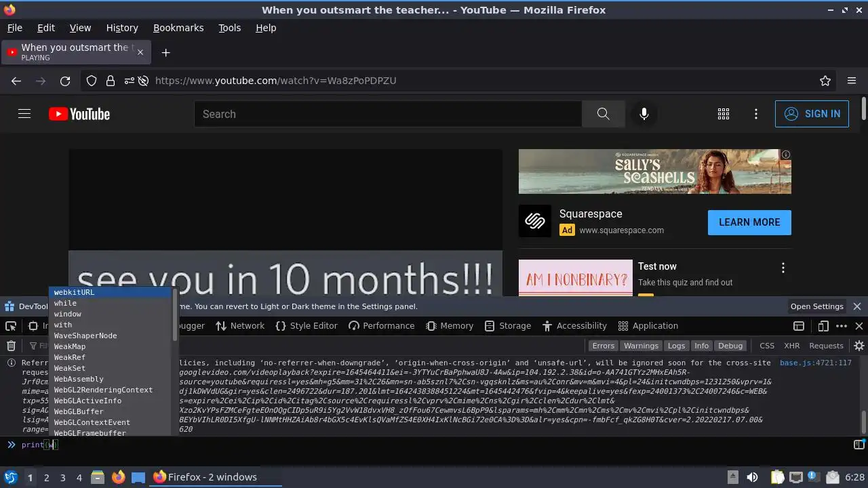
Task: Bookmark this page with the star icon
Action: [x=825, y=81]
